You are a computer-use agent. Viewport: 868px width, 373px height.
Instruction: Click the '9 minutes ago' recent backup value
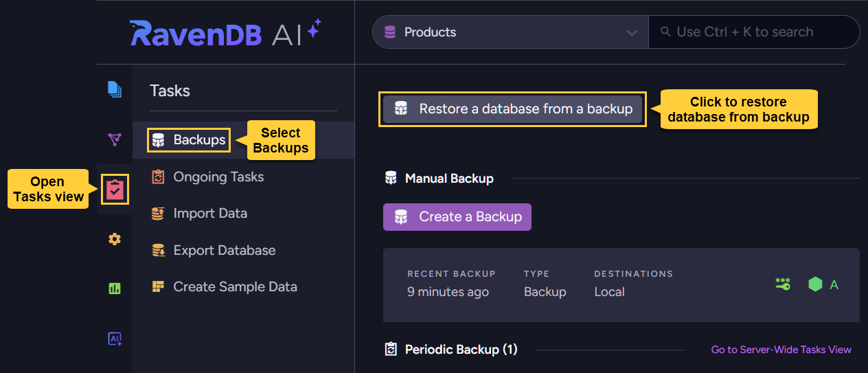tap(448, 292)
